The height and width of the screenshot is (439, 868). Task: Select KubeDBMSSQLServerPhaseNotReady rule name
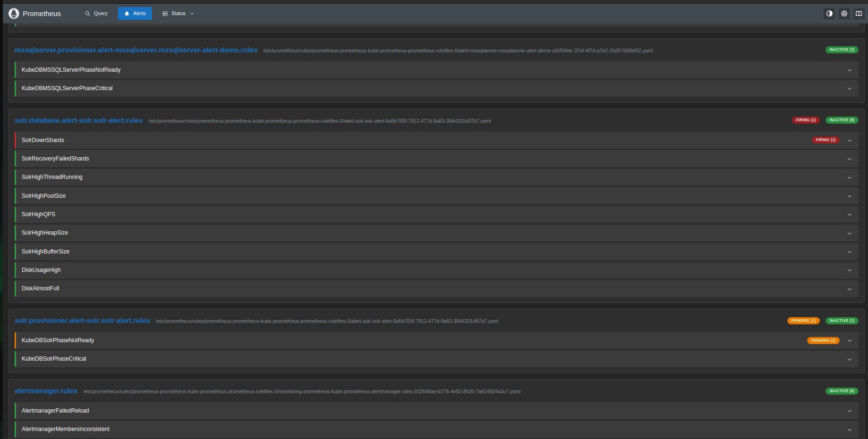tap(71, 70)
